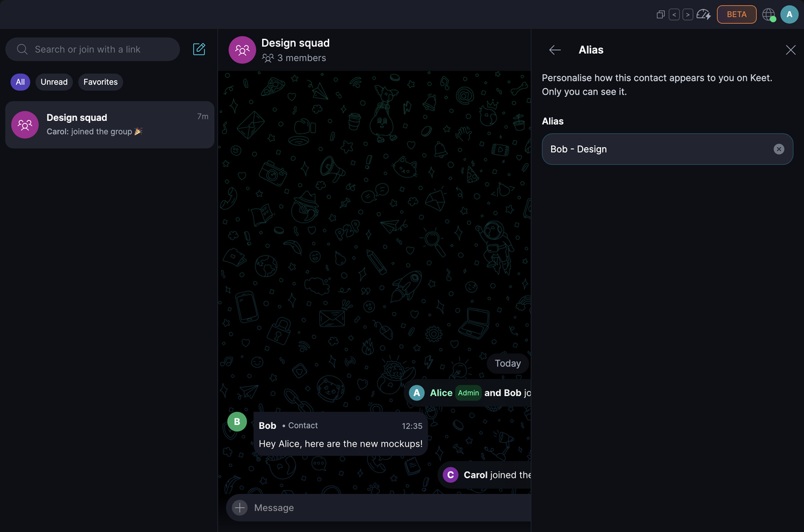Screen dimensions: 804x532
Task: Open Alice's profile avatar in top bar
Action: click(790, 14)
